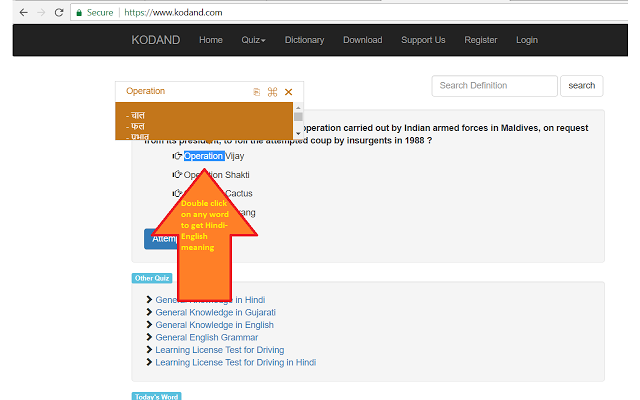The image size is (640, 400).
Task: Click the popup scrollbar thumb
Action: [298, 117]
